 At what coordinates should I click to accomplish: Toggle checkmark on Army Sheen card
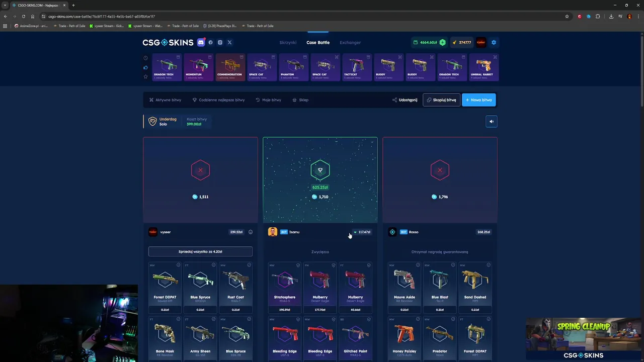pos(213,319)
